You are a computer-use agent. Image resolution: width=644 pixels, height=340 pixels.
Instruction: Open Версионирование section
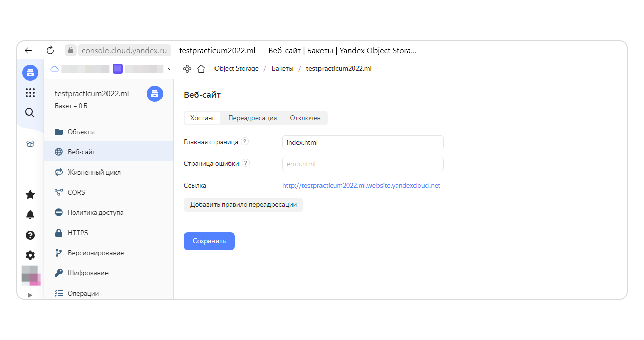109,253
